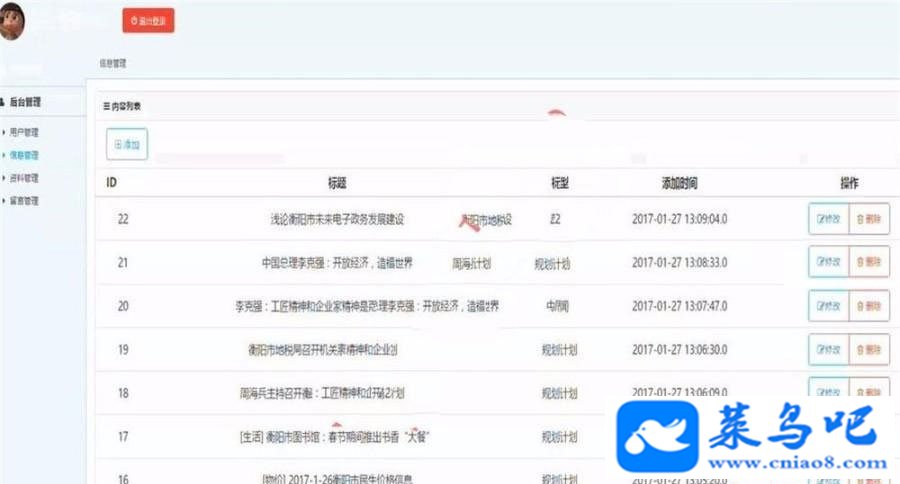This screenshot has width=900, height=484.
Task: Click the 添加 add button
Action: 127,144
